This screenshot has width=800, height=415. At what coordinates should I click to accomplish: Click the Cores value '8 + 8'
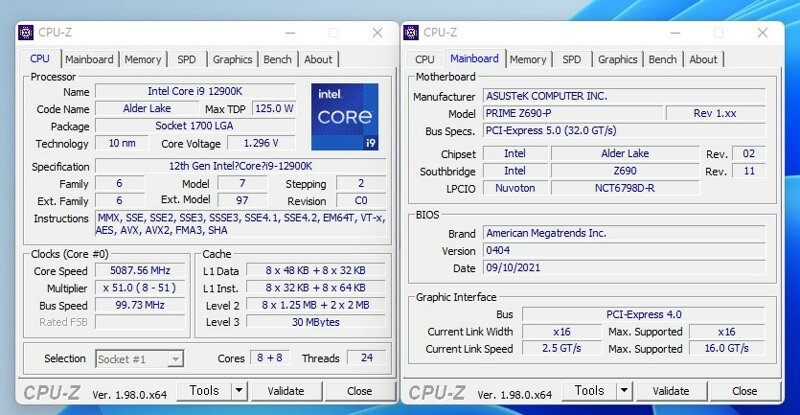pyautogui.click(x=269, y=358)
